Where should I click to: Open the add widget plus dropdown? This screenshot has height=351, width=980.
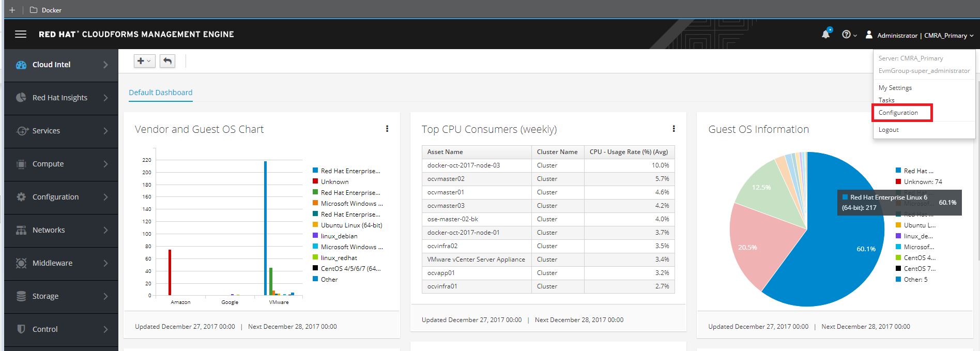tap(144, 61)
